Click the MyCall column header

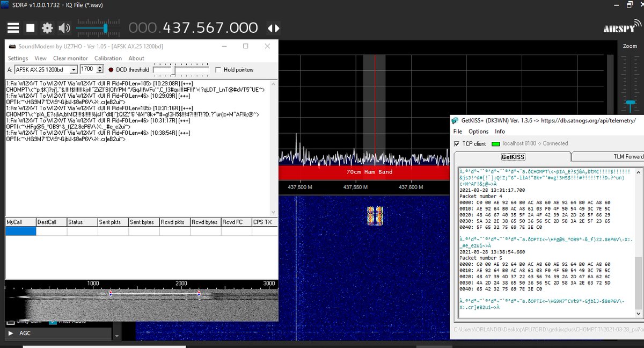click(x=20, y=222)
